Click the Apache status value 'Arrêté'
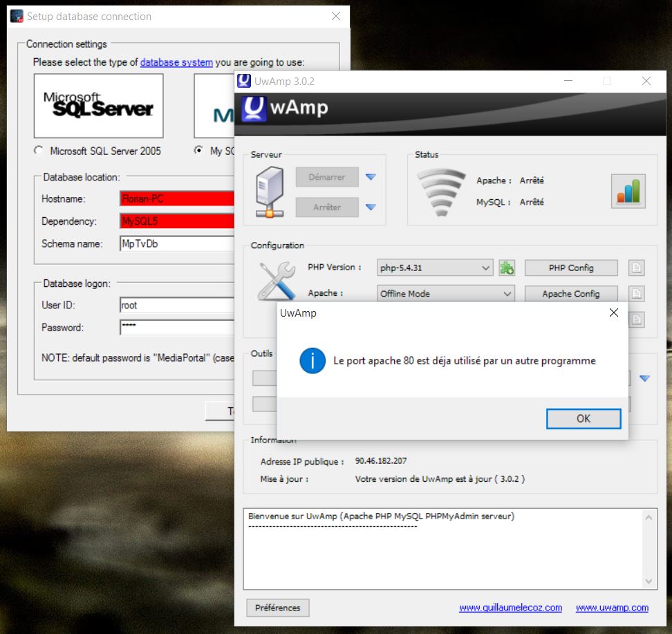 [532, 180]
